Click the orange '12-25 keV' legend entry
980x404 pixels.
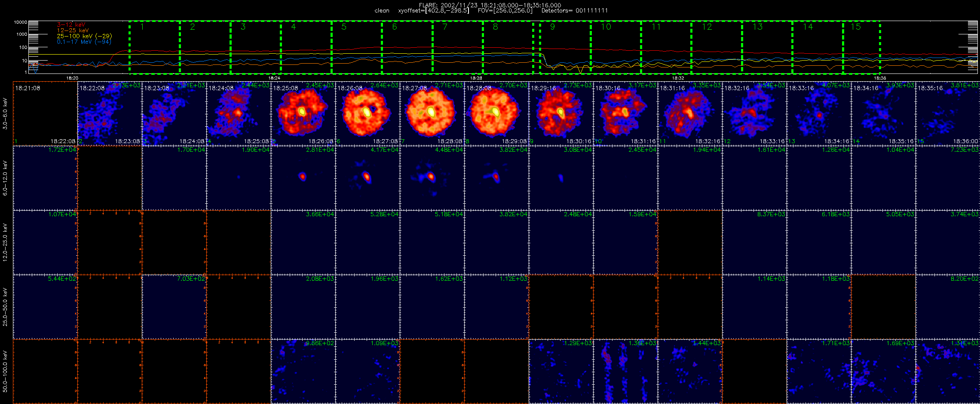click(x=73, y=31)
